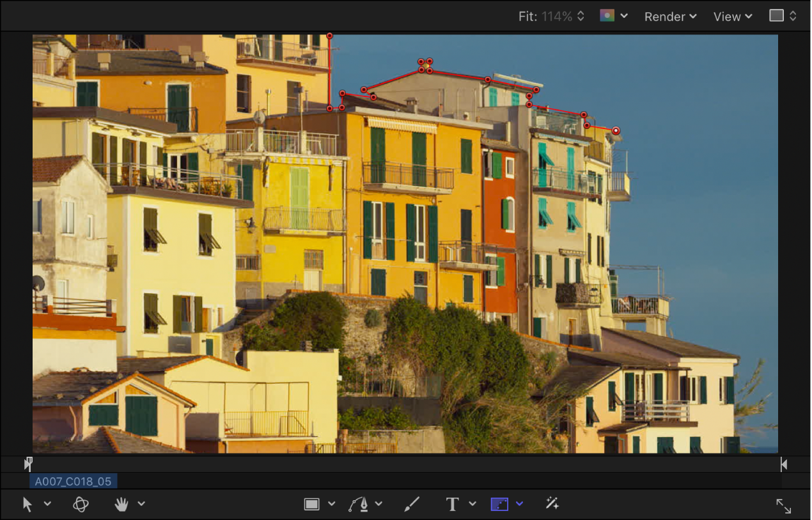Click the magic wand effects icon
This screenshot has width=812, height=520.
click(x=552, y=504)
